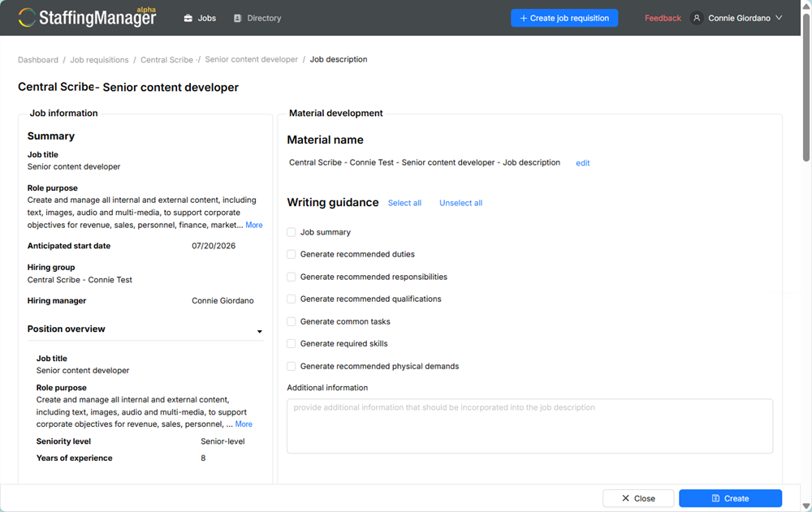Click the Additional information text area
812x512 pixels.
point(529,426)
